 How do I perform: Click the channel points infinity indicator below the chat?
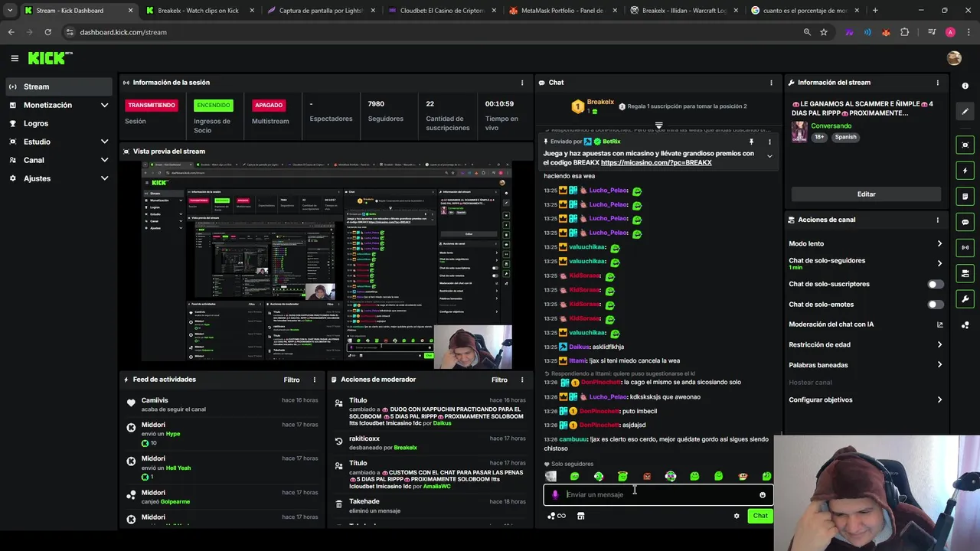click(557, 516)
